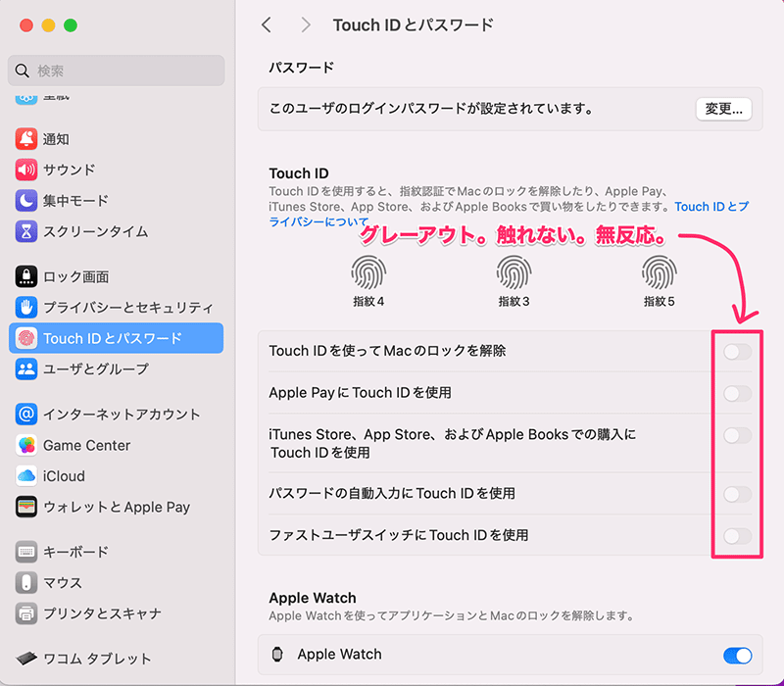Select Game Center in sidebar
The width and height of the screenshot is (784, 686).
click(x=116, y=445)
